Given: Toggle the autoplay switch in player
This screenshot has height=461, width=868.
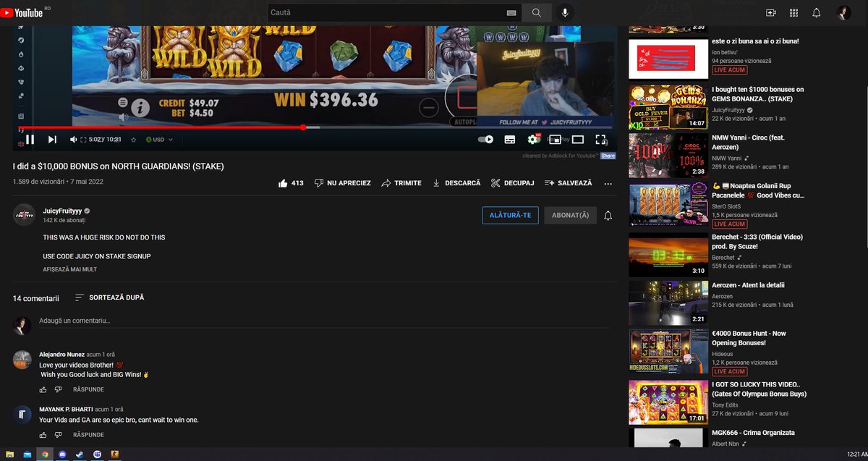Looking at the screenshot, I should pyautogui.click(x=486, y=140).
